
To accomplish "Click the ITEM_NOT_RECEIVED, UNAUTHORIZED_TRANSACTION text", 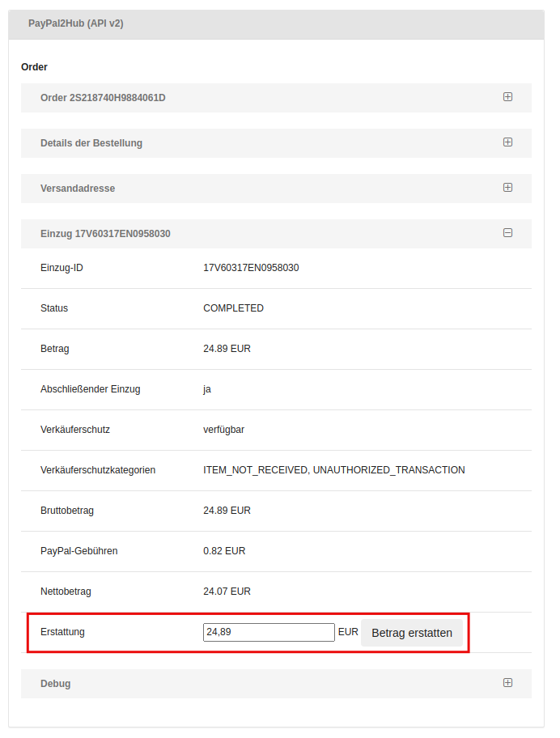I will click(333, 470).
